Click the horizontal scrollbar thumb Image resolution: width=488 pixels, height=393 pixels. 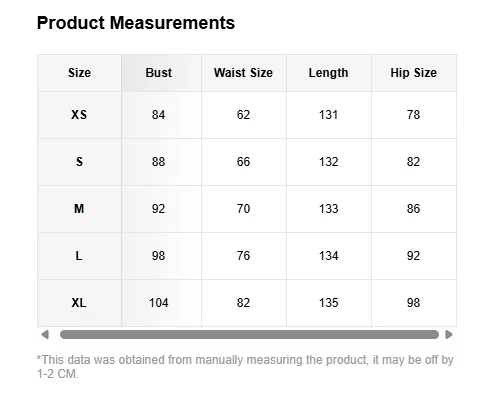click(x=249, y=334)
